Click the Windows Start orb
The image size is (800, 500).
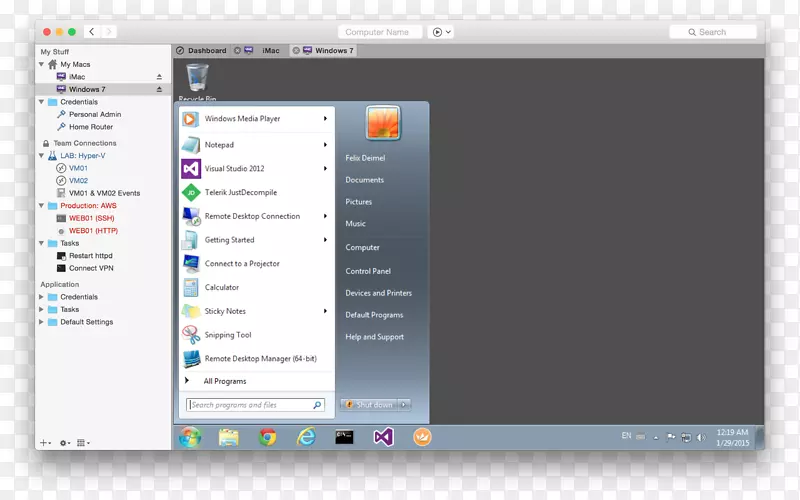tap(190, 437)
